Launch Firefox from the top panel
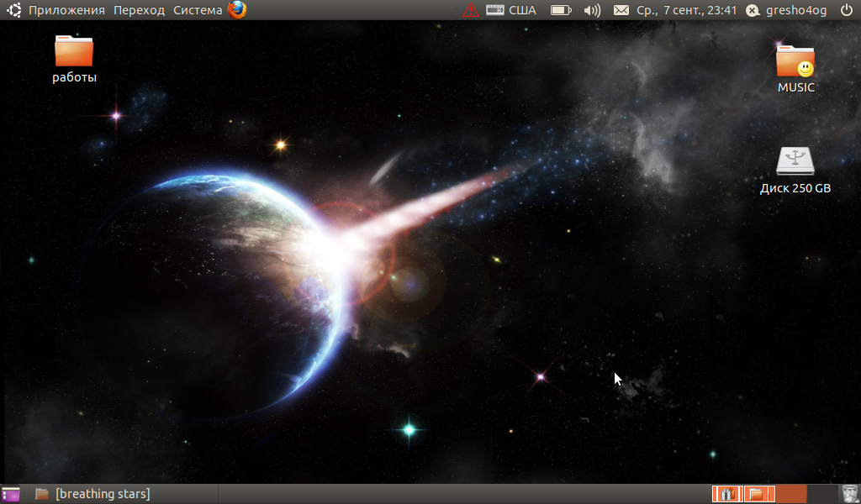 coord(237,10)
